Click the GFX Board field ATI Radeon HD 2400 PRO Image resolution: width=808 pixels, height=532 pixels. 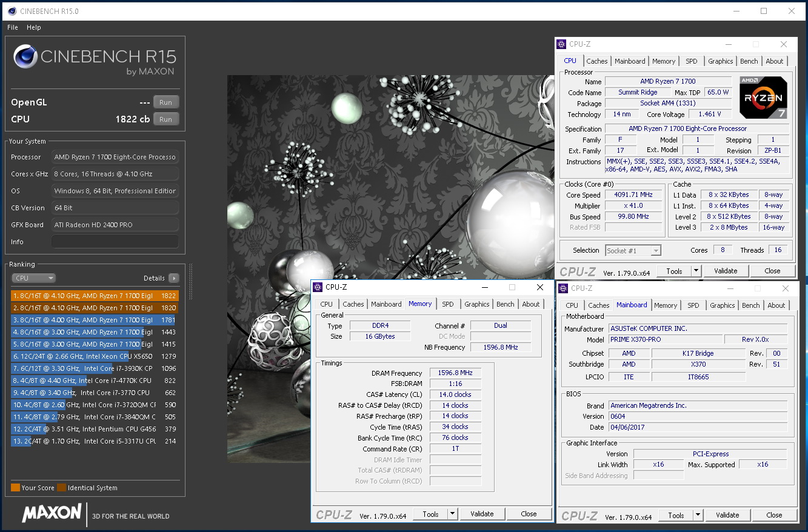(115, 225)
